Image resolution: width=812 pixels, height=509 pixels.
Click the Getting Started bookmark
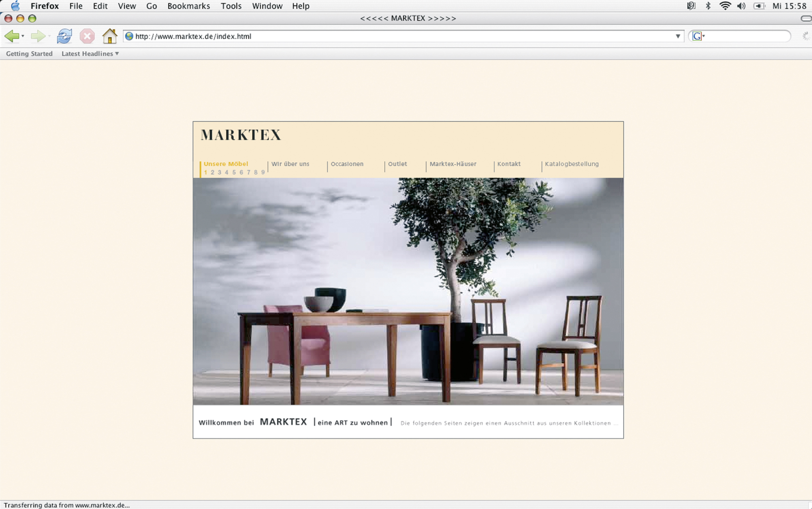pyautogui.click(x=29, y=54)
